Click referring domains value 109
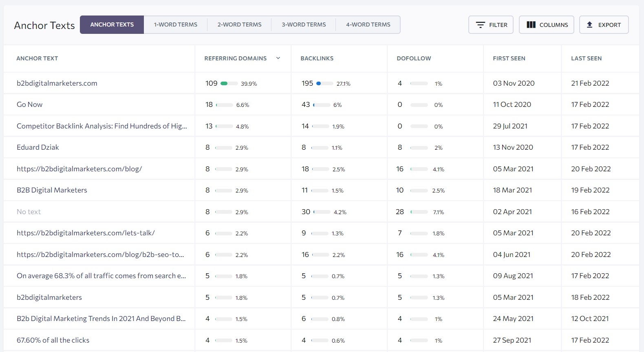The height and width of the screenshot is (352, 644). tap(211, 83)
